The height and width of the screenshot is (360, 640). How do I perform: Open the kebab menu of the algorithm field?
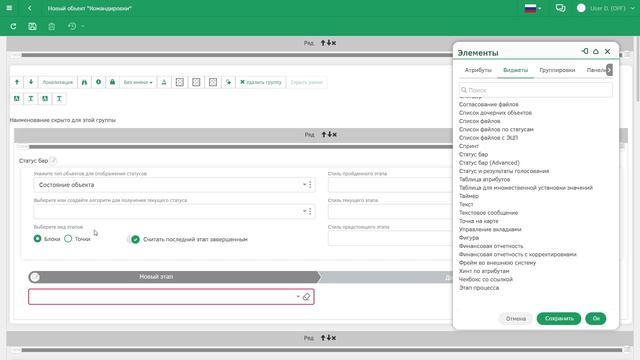pyautogui.click(x=310, y=211)
